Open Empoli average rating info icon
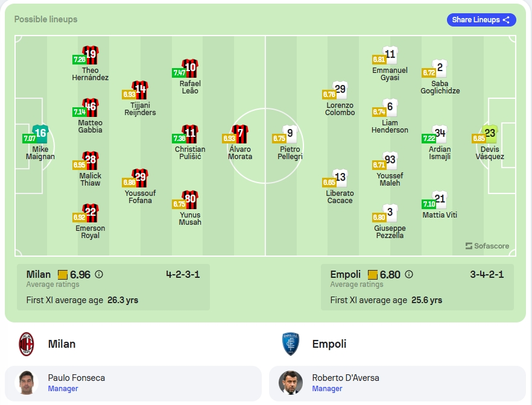532x405 pixels. 409,274
